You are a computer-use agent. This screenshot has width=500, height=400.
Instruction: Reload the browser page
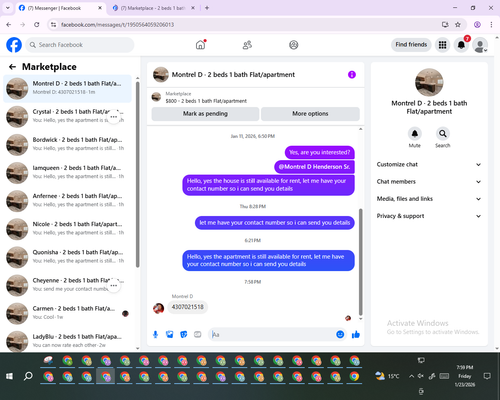(x=37, y=25)
